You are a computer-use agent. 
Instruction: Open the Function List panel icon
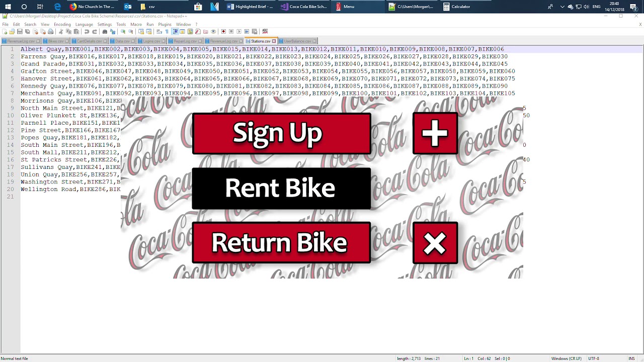pos(198,32)
